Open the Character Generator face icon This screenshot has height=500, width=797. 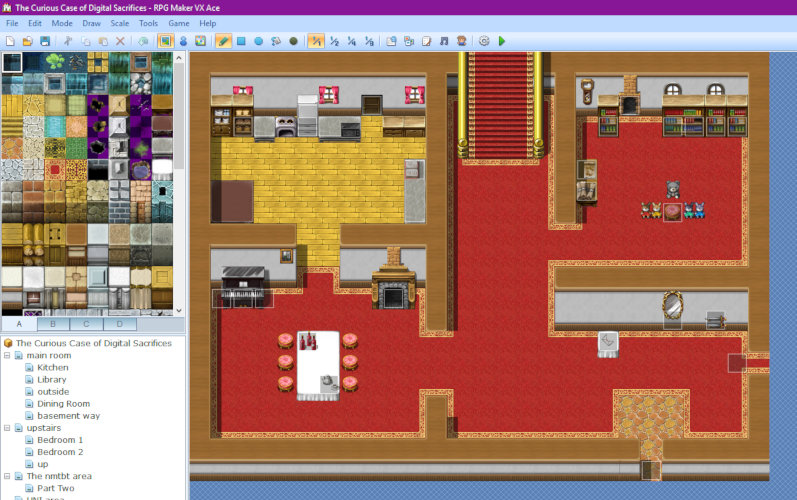coord(462,41)
